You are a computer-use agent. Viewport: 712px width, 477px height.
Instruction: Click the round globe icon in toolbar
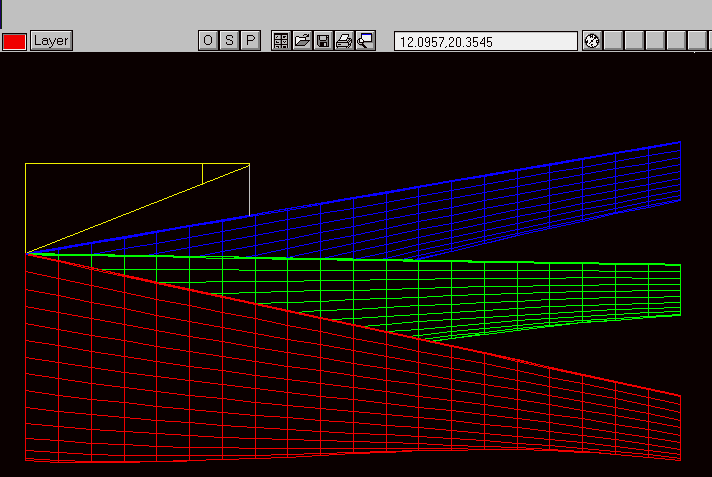coord(592,41)
